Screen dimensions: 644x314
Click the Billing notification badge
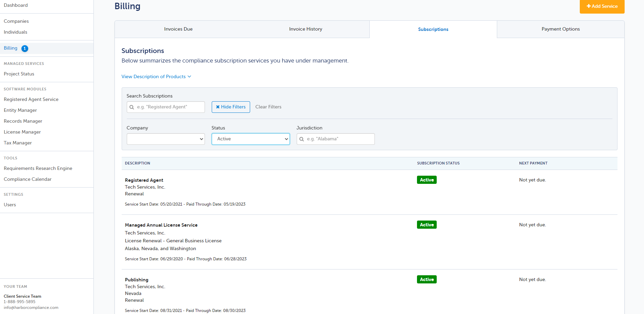(25, 49)
